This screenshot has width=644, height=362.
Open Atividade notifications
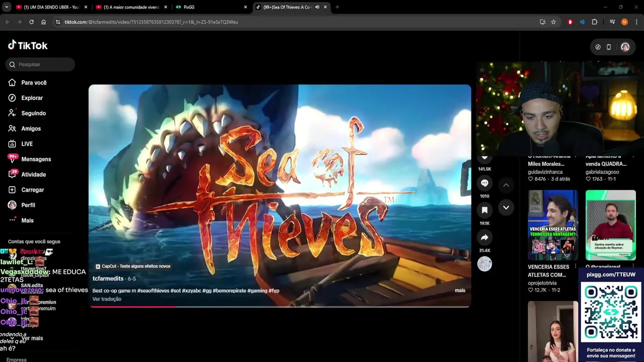tap(33, 174)
